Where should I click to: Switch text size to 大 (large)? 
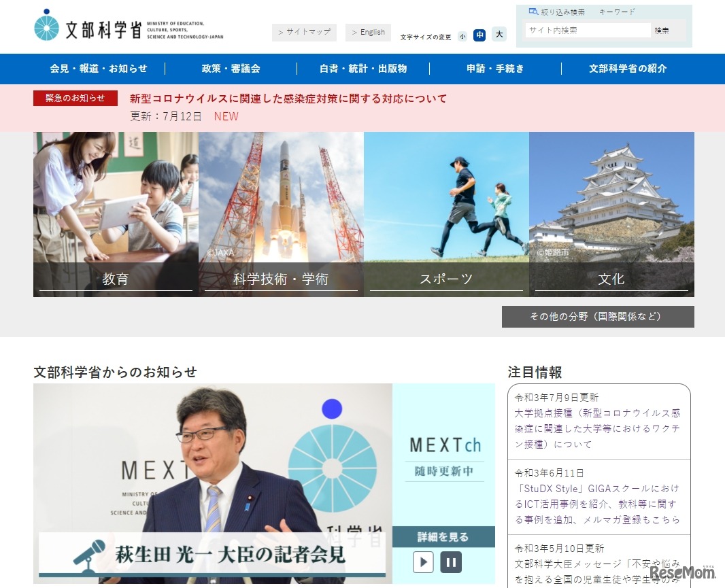click(x=499, y=34)
